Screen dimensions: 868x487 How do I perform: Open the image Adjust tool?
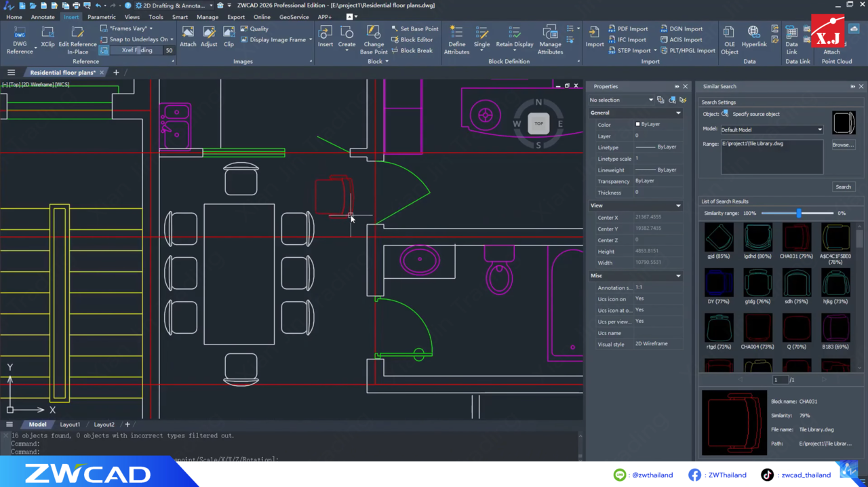coord(209,37)
